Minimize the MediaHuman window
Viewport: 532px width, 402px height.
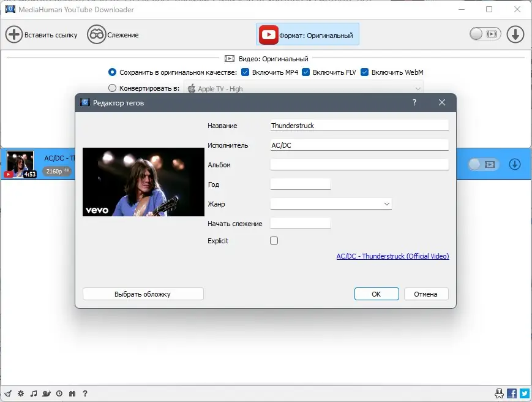pyautogui.click(x=462, y=9)
